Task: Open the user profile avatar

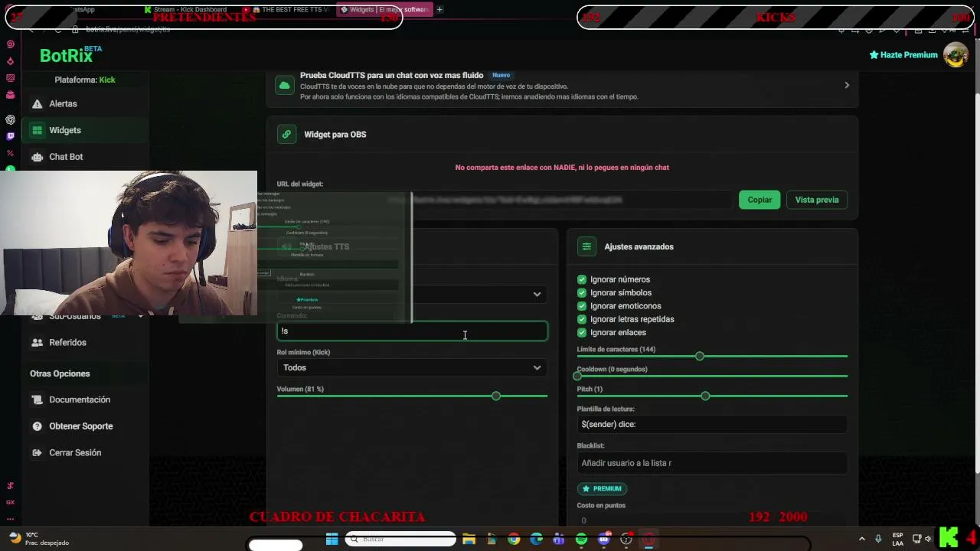Action: (955, 55)
